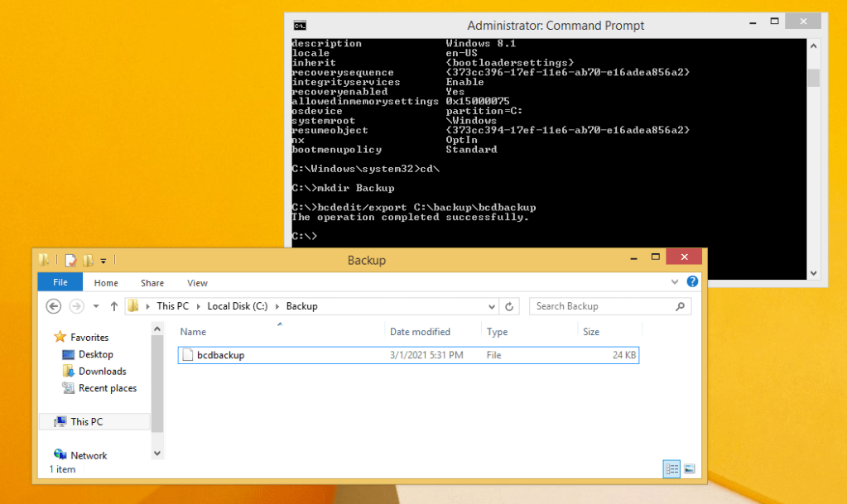Select Network in navigation pane
The height and width of the screenshot is (504, 847).
pos(89,455)
